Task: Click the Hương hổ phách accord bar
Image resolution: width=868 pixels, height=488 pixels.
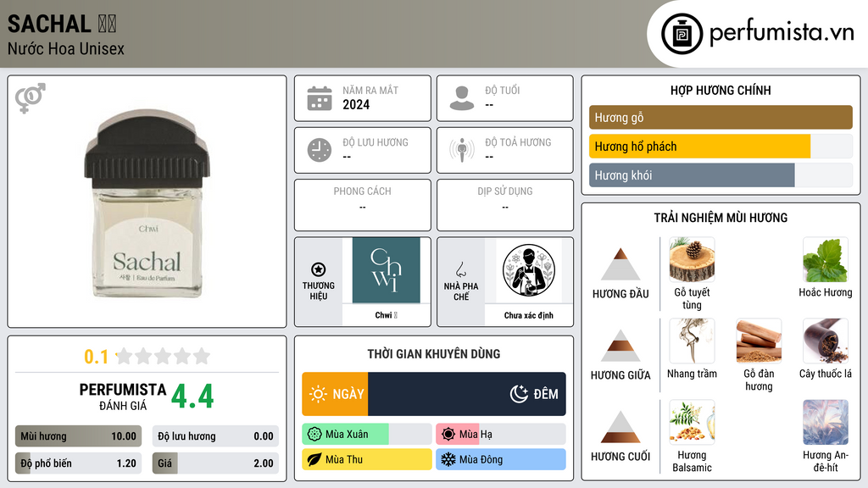Action: (721, 147)
